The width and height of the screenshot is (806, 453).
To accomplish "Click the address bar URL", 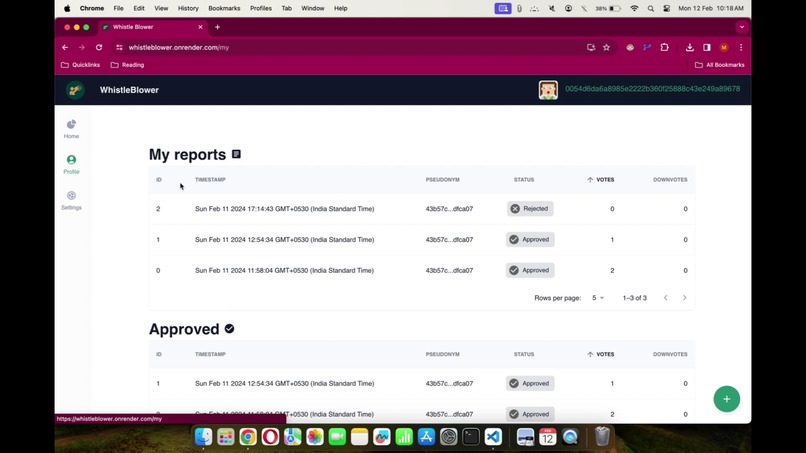I will [178, 47].
